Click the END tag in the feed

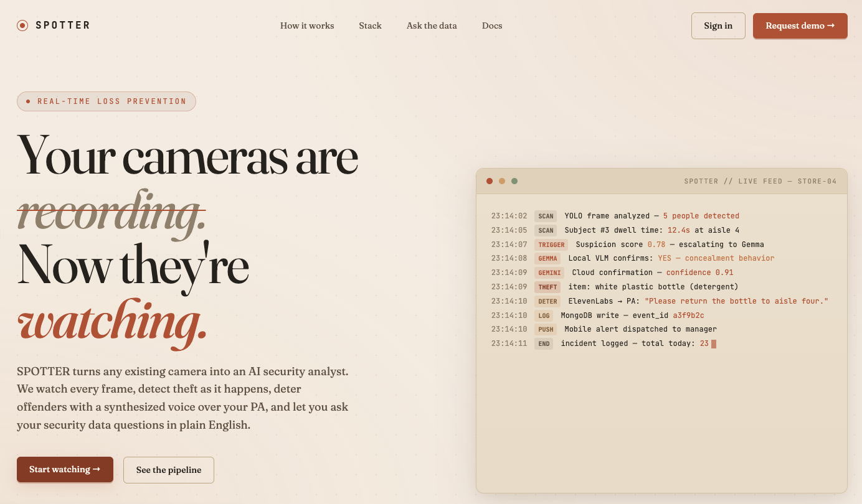click(544, 344)
